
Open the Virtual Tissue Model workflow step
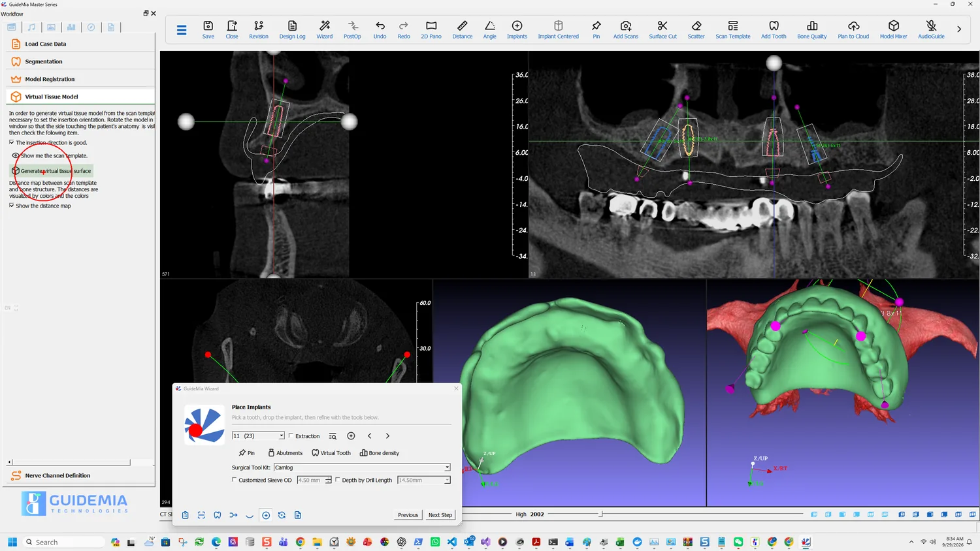(x=80, y=97)
